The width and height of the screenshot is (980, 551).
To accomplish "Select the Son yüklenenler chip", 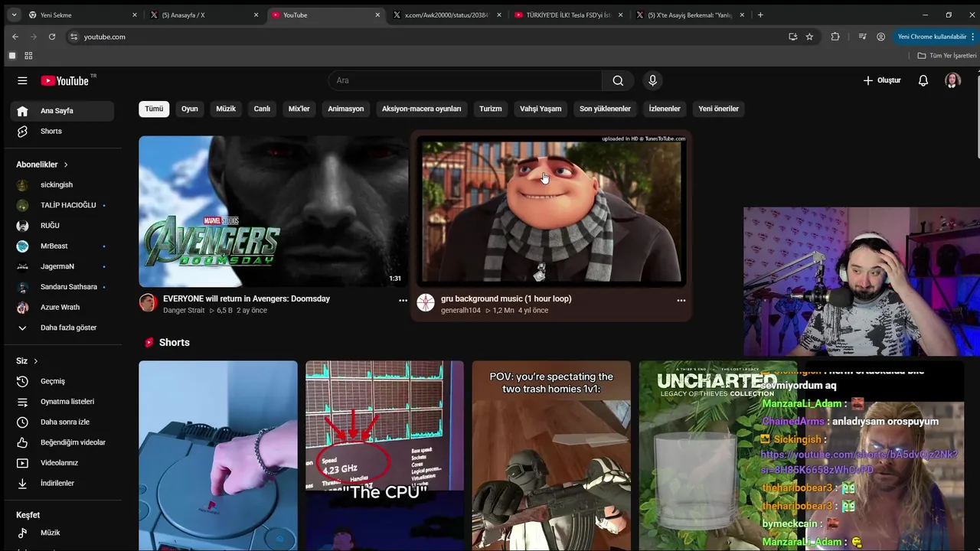I will [x=605, y=109].
